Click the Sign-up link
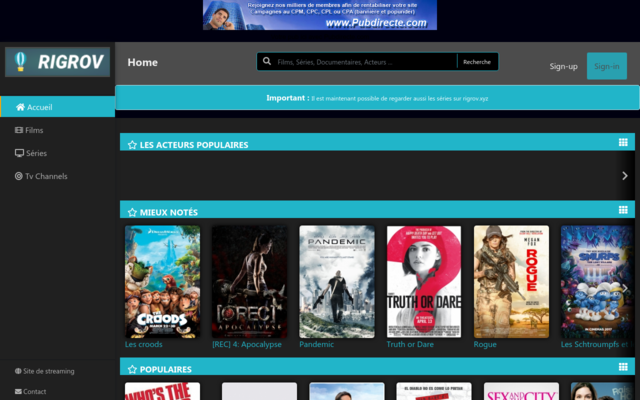640x400 pixels. 563,66
